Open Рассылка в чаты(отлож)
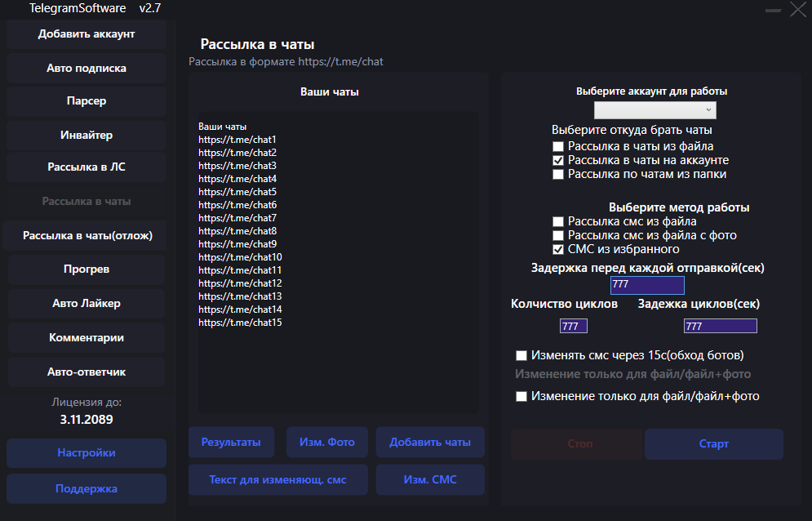Image resolution: width=812 pixels, height=521 pixels. click(x=87, y=235)
